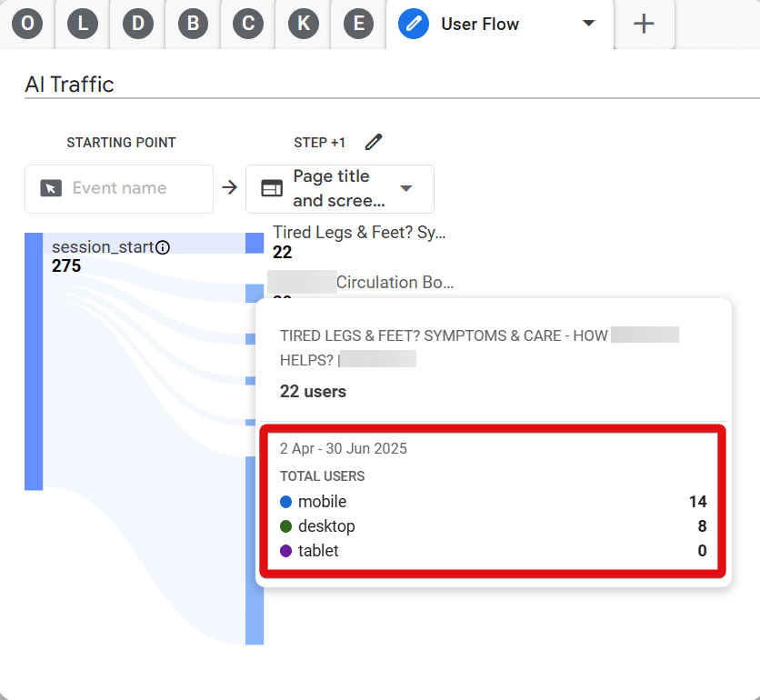Click the mobile users value 14

click(x=697, y=502)
